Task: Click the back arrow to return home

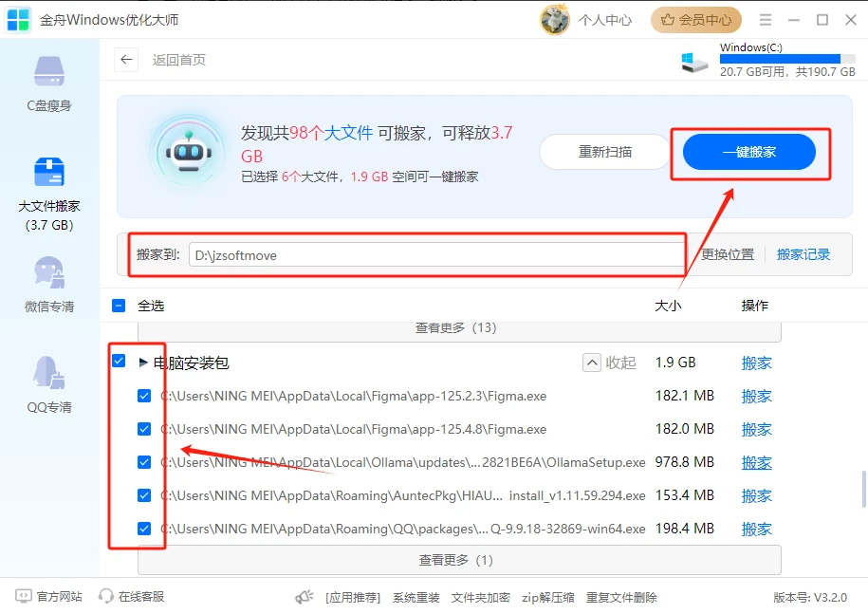Action: coord(126,59)
